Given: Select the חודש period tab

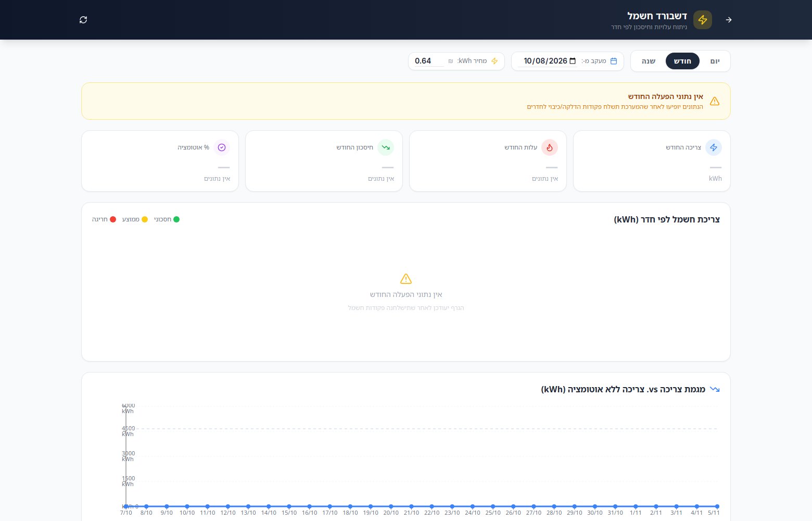Looking at the screenshot, I should click(682, 61).
